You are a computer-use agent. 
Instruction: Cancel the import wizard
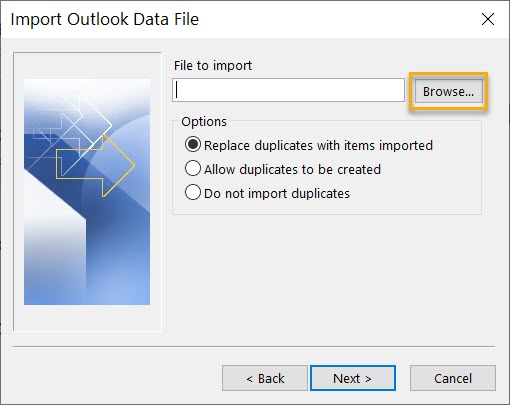pyautogui.click(x=453, y=378)
